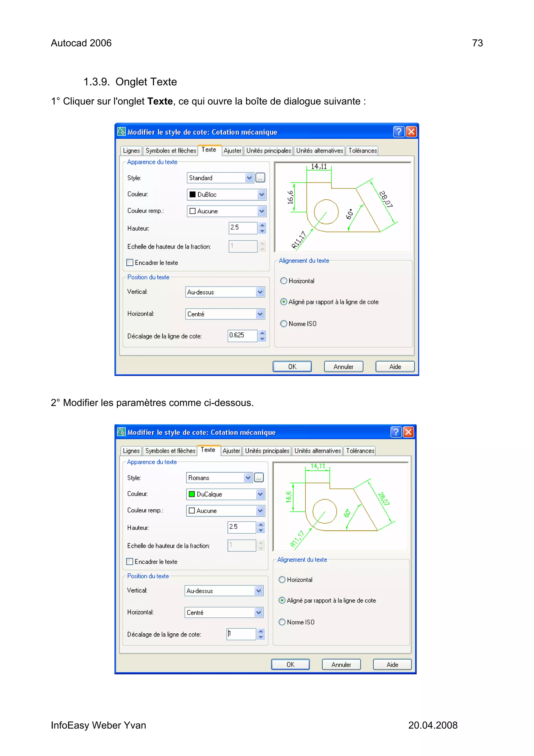Check Encadrer le texte in lower dialog
The width and height of the screenshot is (534, 756).
(x=130, y=561)
